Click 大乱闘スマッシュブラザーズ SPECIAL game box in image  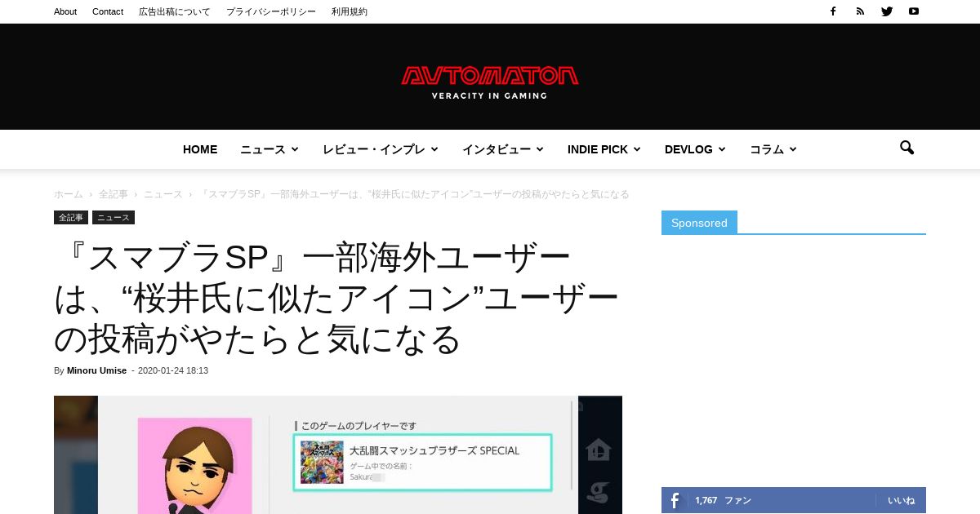coord(423,463)
